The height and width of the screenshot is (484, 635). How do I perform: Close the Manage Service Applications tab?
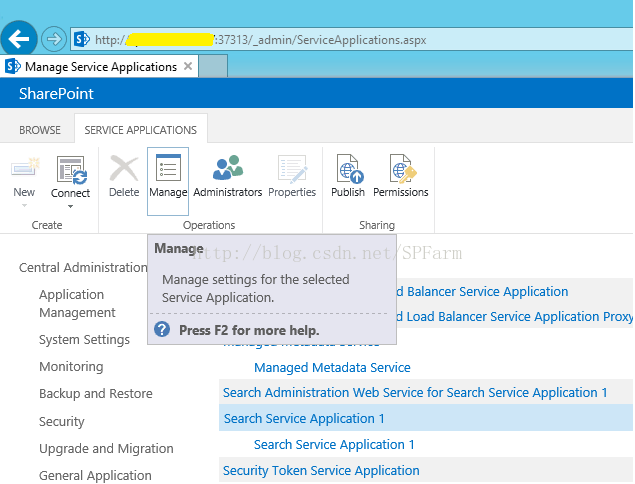188,66
